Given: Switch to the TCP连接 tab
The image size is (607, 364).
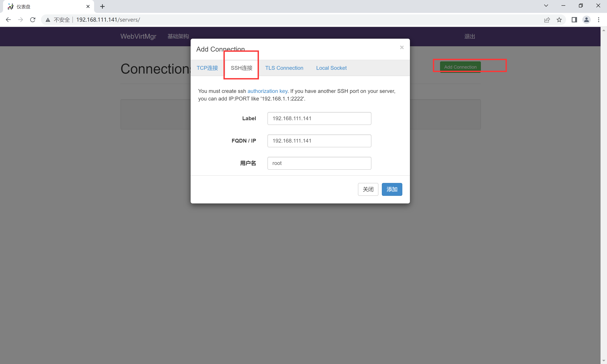Looking at the screenshot, I should coord(207,68).
